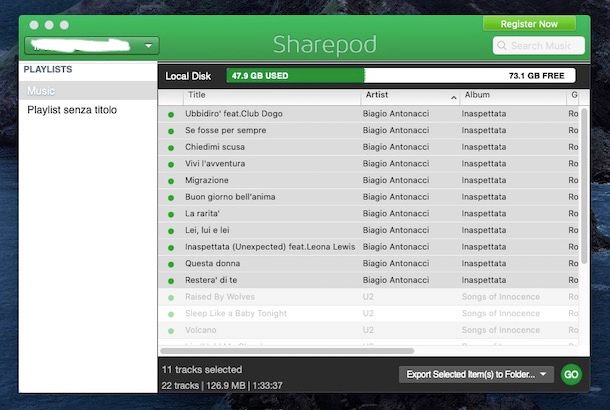The width and height of the screenshot is (610, 410).
Task: Select track Se fosse per sempre
Action: tap(368, 130)
